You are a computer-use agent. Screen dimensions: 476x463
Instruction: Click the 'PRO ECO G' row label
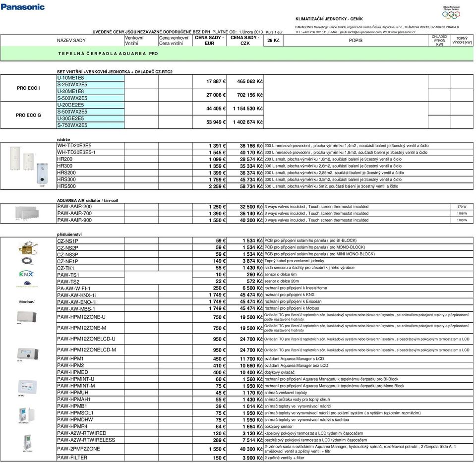28,115
